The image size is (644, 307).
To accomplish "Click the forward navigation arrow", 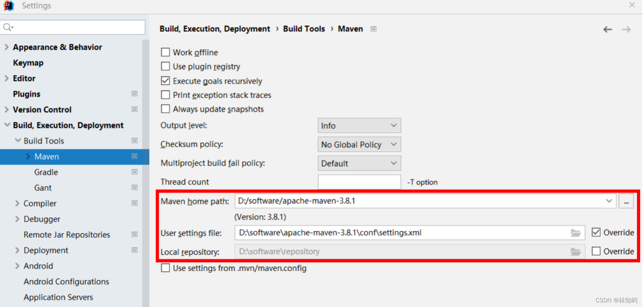I will pyautogui.click(x=626, y=29).
